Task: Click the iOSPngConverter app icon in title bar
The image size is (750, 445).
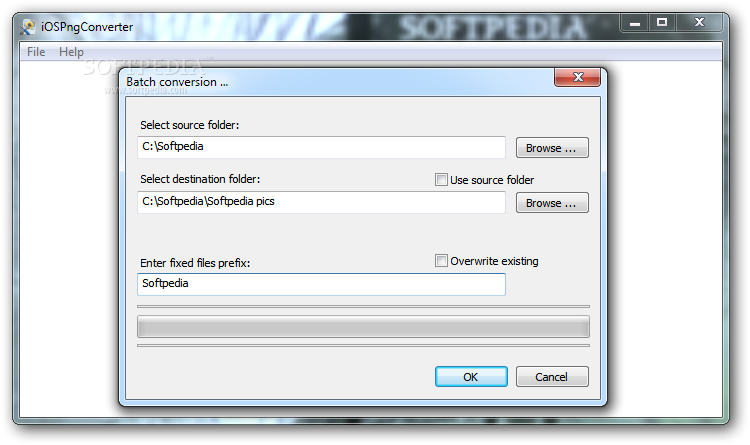Action: coord(28,27)
